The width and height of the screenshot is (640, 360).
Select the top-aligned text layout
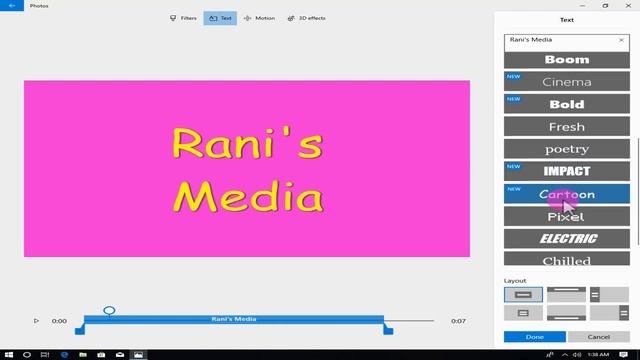(566, 295)
